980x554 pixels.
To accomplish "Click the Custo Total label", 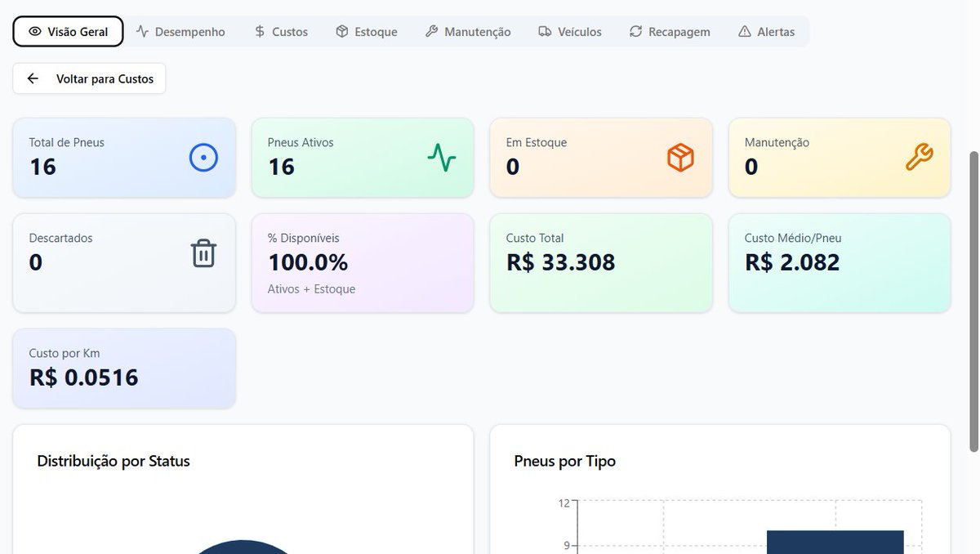I will 535,238.
